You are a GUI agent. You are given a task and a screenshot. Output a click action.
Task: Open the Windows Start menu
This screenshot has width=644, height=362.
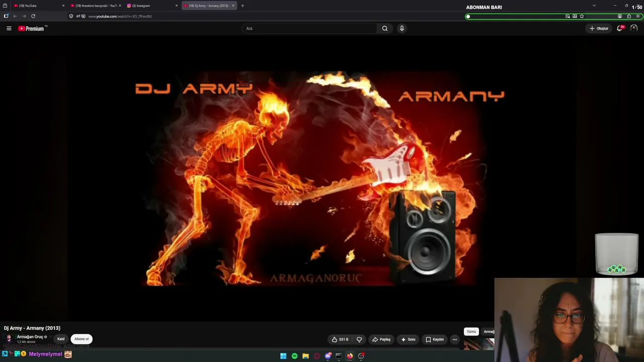pos(283,356)
